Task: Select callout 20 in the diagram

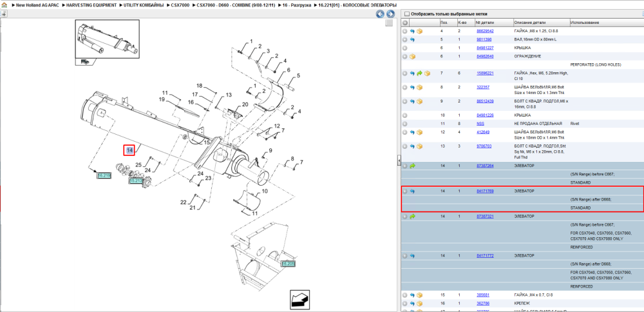Action: [x=245, y=104]
